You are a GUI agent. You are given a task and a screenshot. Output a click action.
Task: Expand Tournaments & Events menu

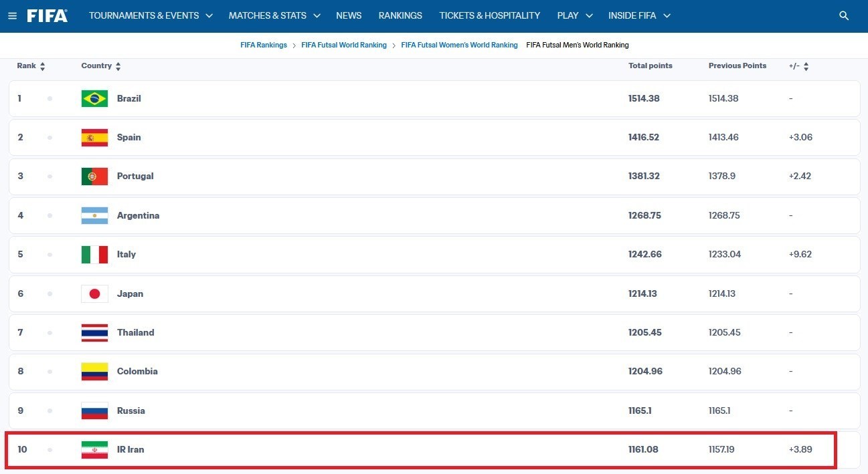pyautogui.click(x=151, y=15)
